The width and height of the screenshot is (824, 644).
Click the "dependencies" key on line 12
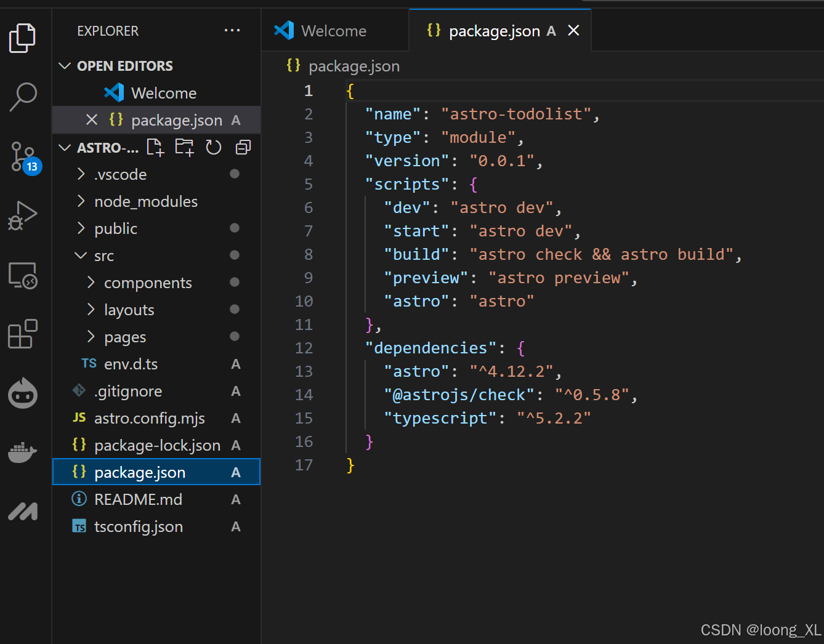tap(430, 348)
